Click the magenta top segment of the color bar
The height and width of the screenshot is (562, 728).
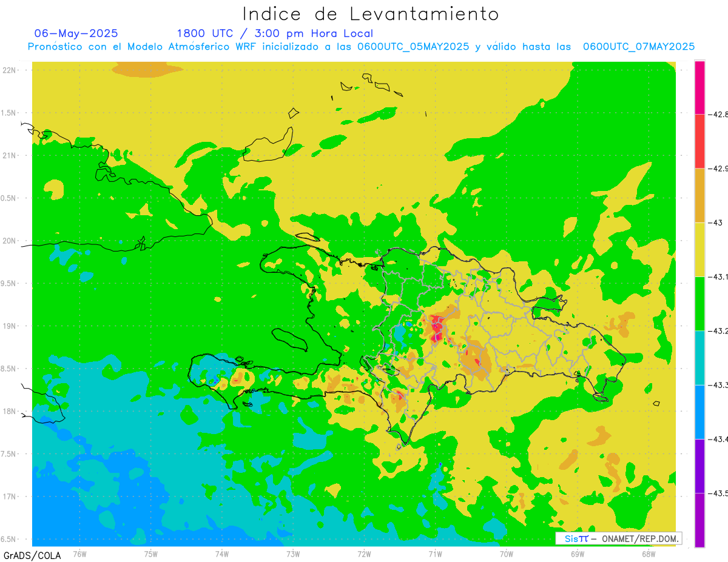[699, 87]
